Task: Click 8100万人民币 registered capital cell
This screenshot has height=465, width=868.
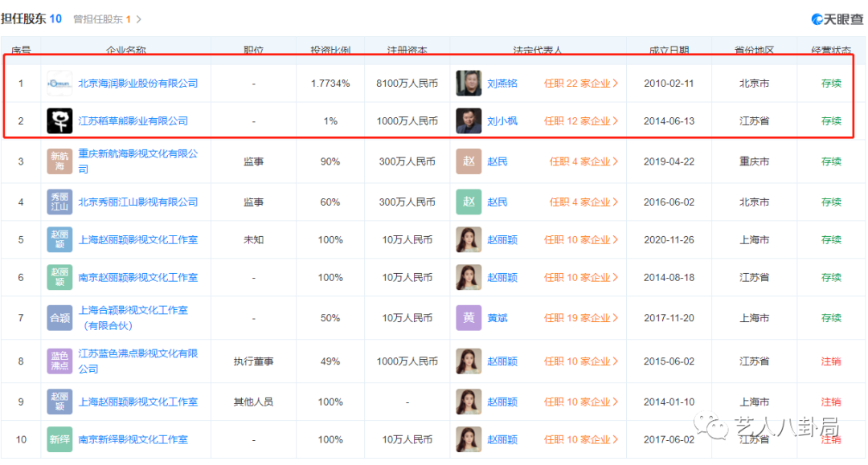Action: [407, 84]
